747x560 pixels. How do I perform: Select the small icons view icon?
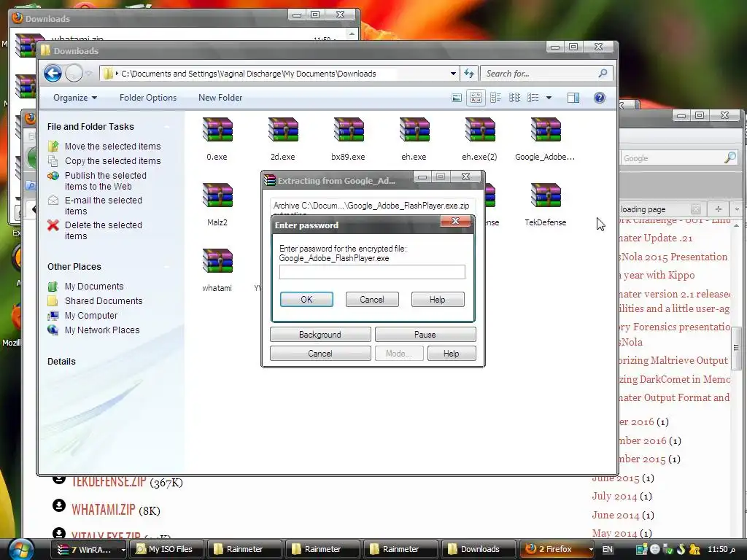(514, 98)
